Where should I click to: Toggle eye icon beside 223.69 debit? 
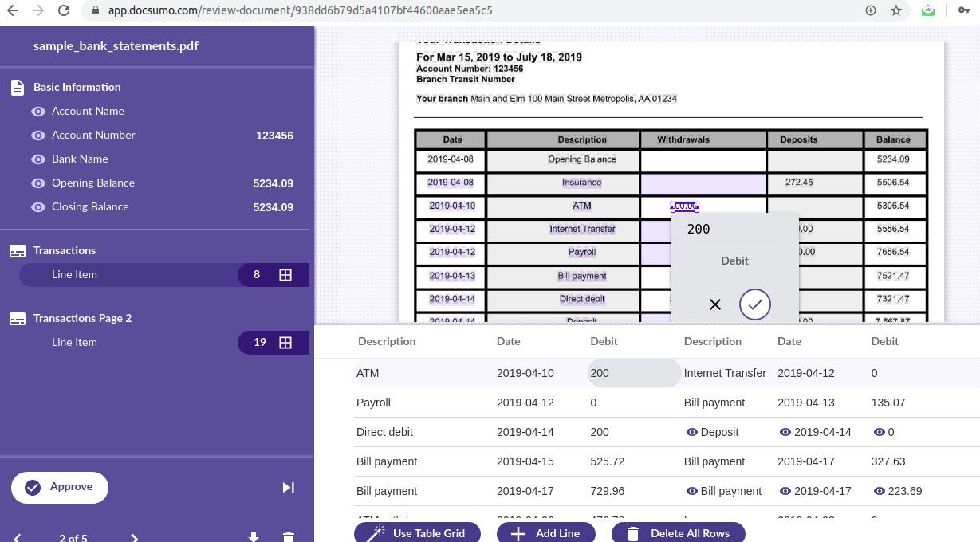[x=880, y=491]
